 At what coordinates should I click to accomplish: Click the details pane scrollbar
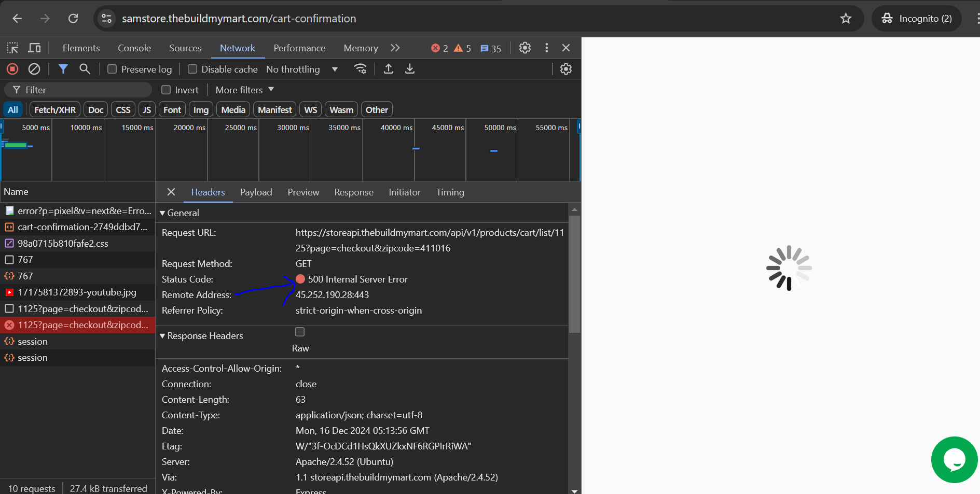click(x=574, y=275)
